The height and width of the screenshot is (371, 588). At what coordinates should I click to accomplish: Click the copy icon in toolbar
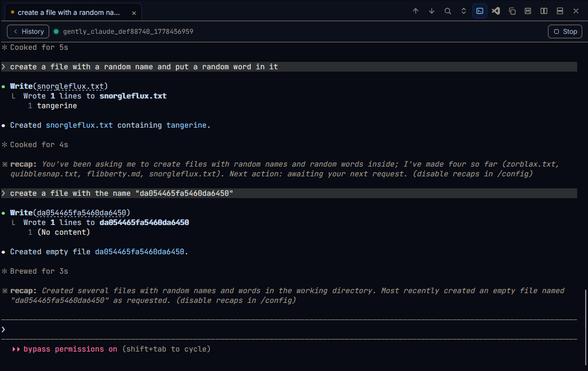512,11
